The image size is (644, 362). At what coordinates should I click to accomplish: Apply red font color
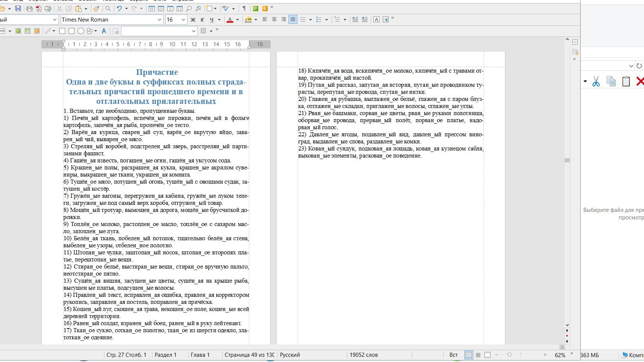230,20
